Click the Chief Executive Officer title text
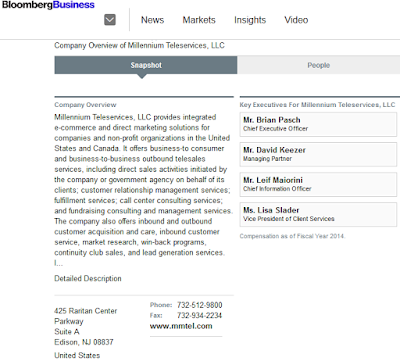Image resolution: width=400 pixels, height=361 pixels. click(x=275, y=129)
